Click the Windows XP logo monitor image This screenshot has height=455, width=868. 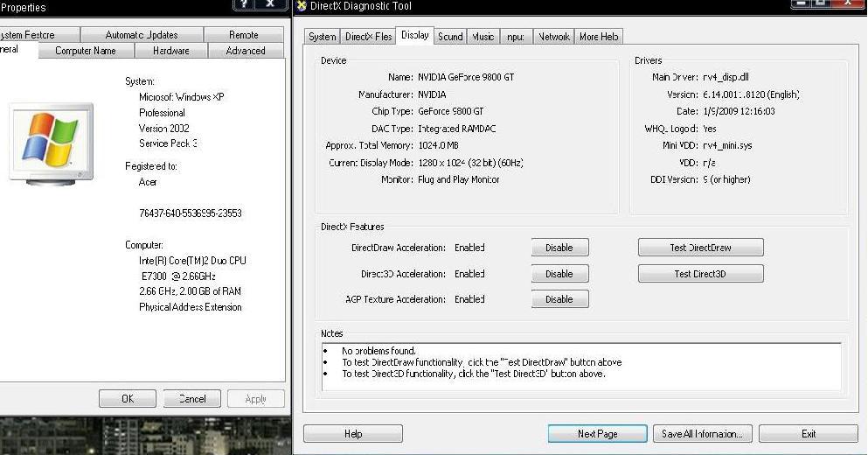tap(51, 143)
